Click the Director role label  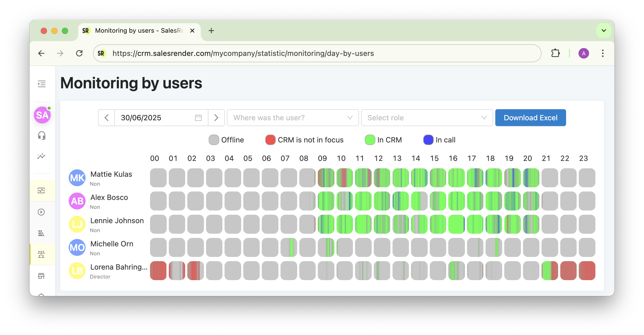(100, 277)
